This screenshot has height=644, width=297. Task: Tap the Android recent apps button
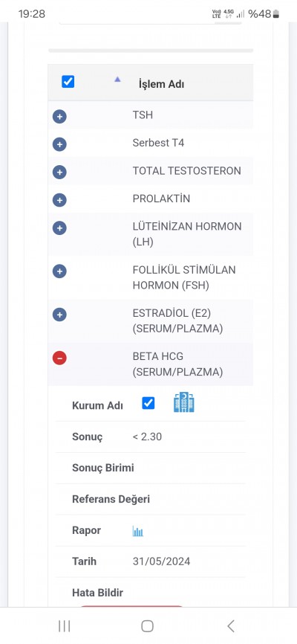65,626
